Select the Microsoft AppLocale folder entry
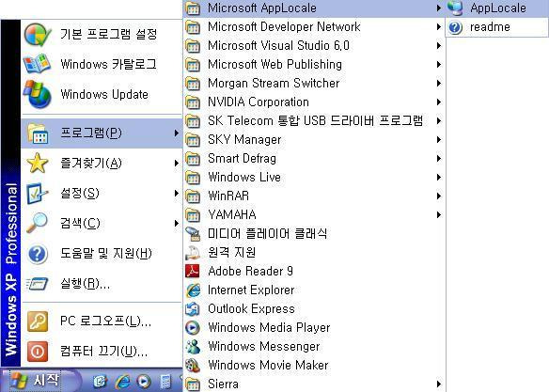This screenshot has width=549, height=392. click(314, 8)
